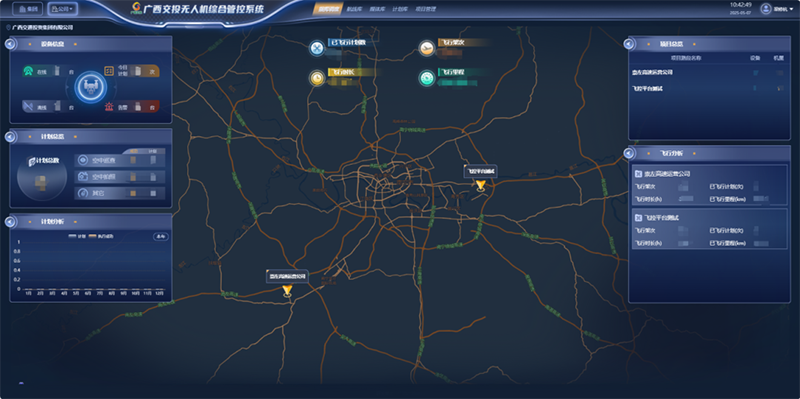Collapse the 飞行分析 panel with arrow button

point(629,153)
